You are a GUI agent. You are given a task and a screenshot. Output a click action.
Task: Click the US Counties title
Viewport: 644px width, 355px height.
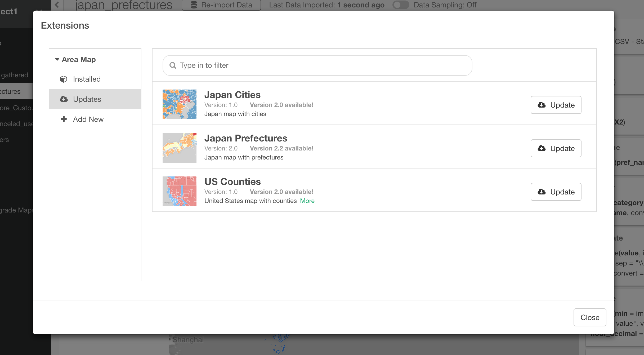[232, 182]
